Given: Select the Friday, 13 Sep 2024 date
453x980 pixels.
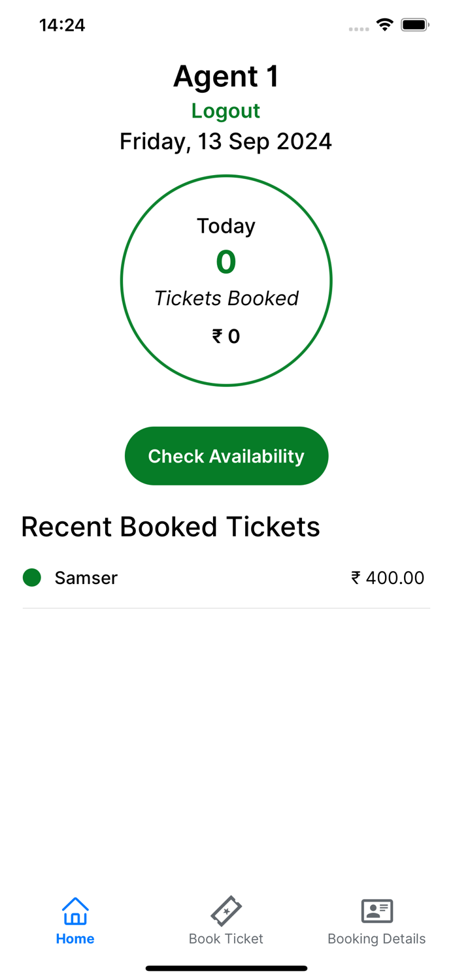Looking at the screenshot, I should (226, 141).
